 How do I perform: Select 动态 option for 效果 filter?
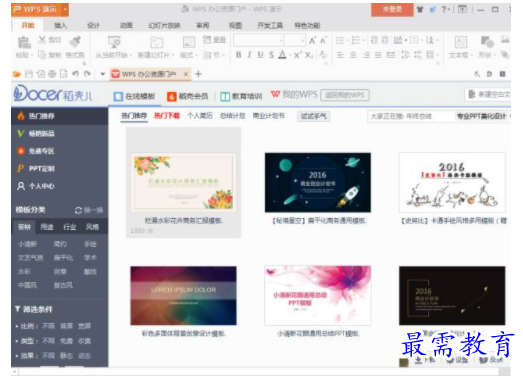coord(84,356)
